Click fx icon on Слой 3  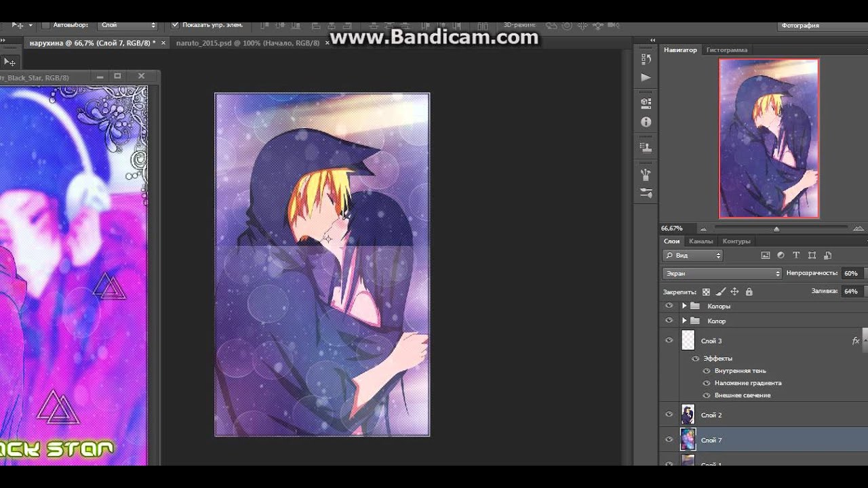point(856,341)
